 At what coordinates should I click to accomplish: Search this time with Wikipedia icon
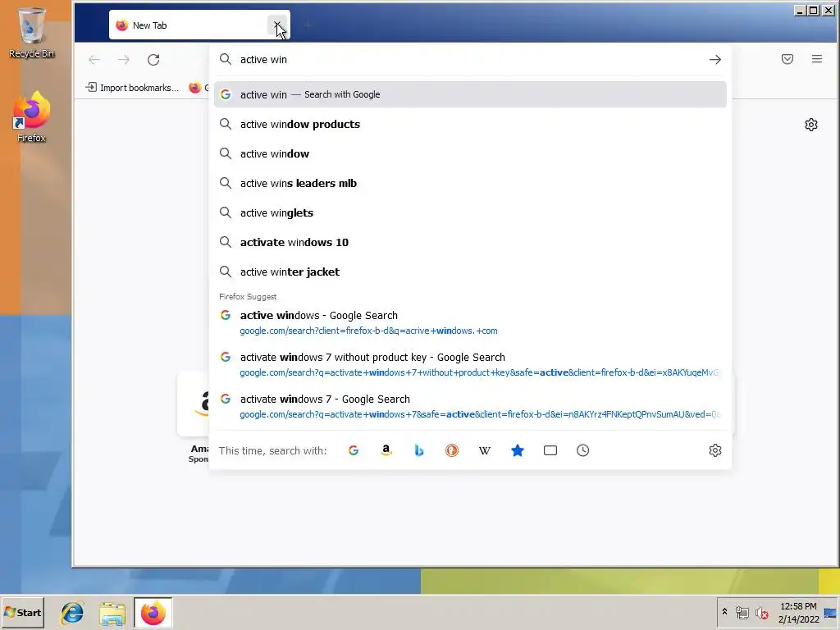[x=484, y=450]
